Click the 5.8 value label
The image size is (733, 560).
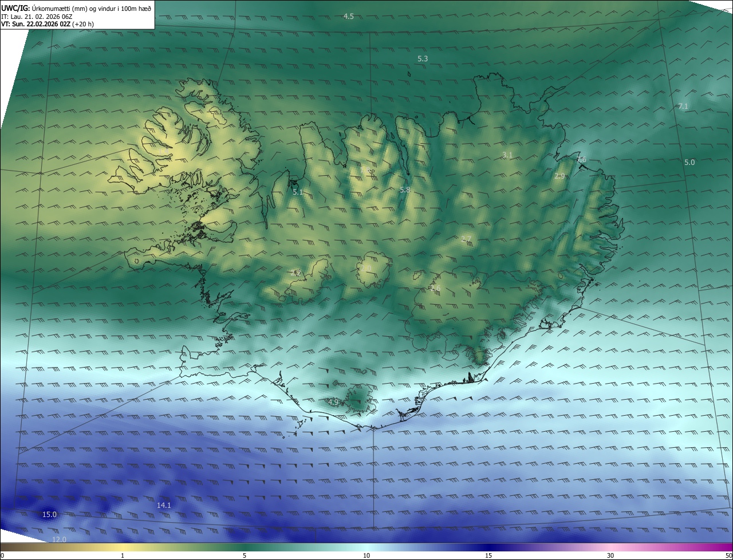tap(405, 190)
